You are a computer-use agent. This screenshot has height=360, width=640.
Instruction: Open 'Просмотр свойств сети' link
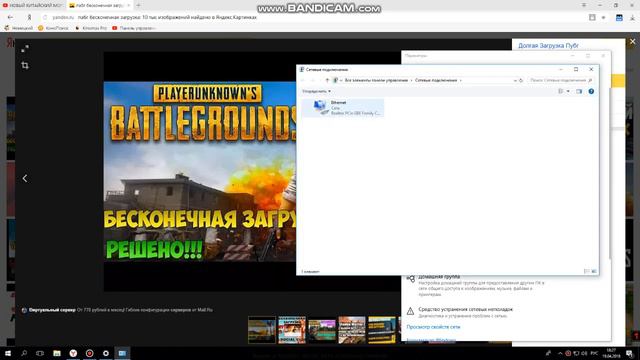tap(433, 327)
